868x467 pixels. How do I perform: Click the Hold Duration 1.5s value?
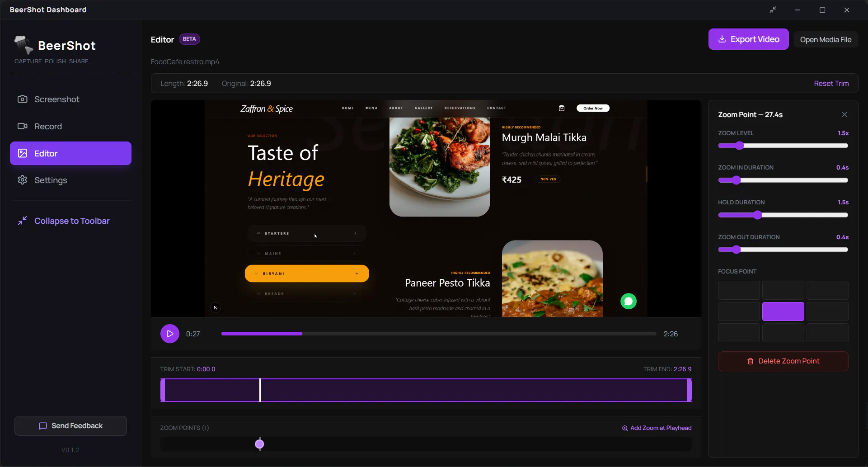[x=843, y=203]
